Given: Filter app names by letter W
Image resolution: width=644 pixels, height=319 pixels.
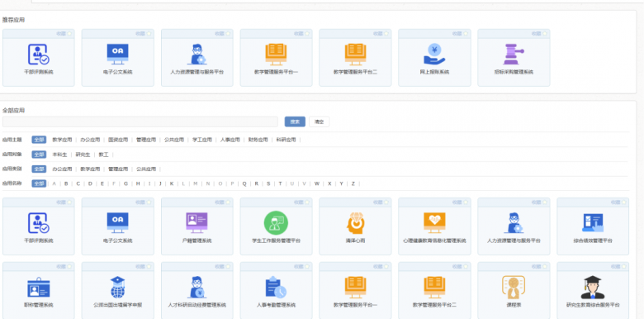Looking at the screenshot, I should click(317, 183).
